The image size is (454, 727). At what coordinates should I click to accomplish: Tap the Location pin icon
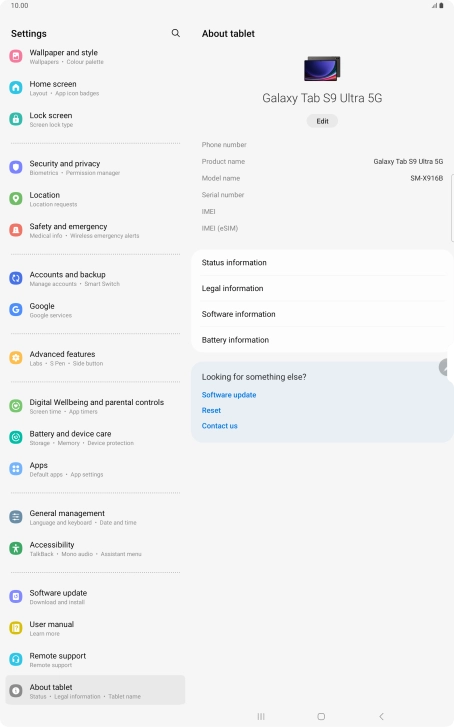(x=16, y=199)
